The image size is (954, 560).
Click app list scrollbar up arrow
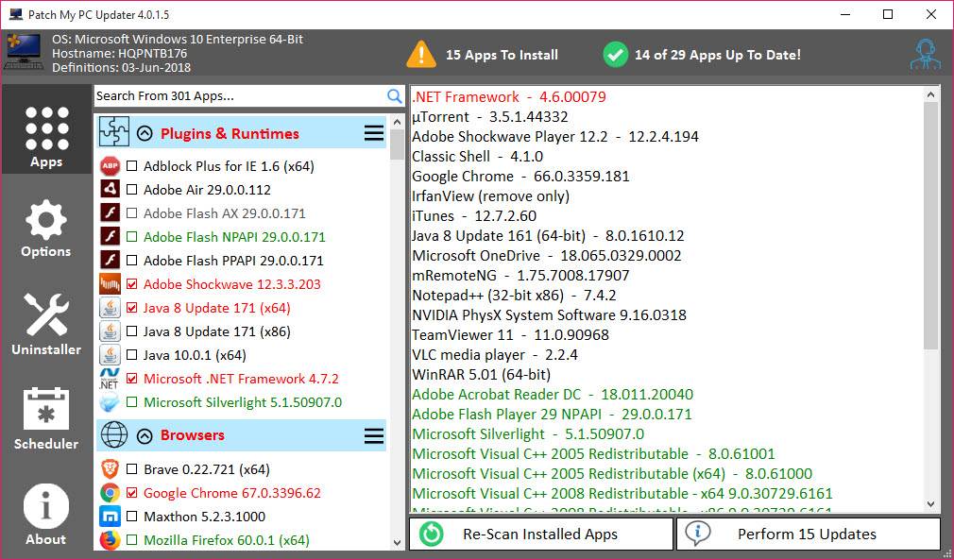[x=398, y=122]
